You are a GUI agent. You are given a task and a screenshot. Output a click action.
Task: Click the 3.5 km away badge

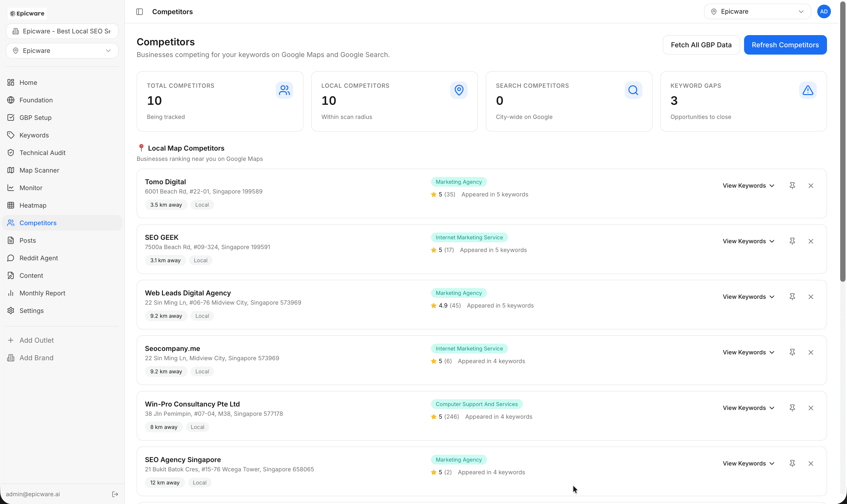(x=166, y=205)
